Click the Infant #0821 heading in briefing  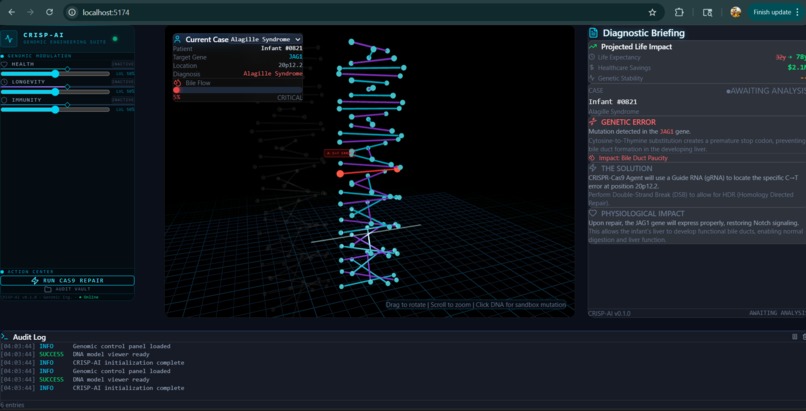click(x=613, y=102)
